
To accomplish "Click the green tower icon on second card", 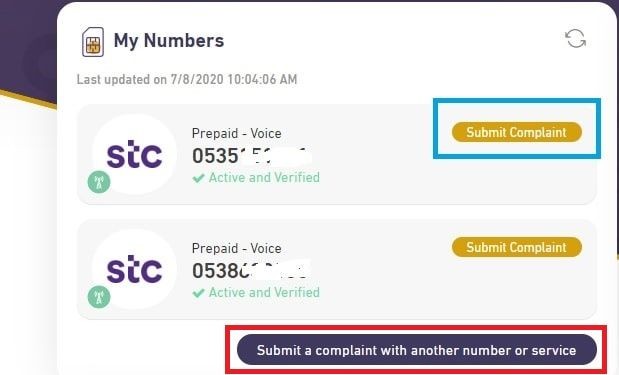I will (99, 297).
